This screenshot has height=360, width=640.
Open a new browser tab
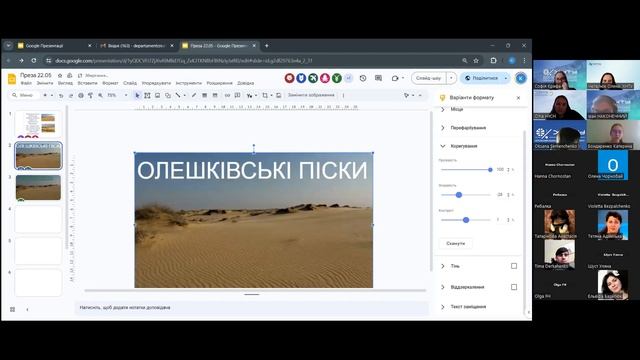point(267,46)
